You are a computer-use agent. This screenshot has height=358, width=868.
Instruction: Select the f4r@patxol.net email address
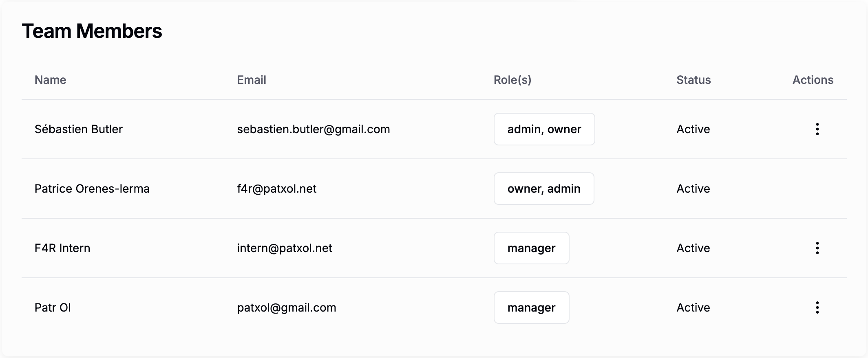click(x=277, y=189)
